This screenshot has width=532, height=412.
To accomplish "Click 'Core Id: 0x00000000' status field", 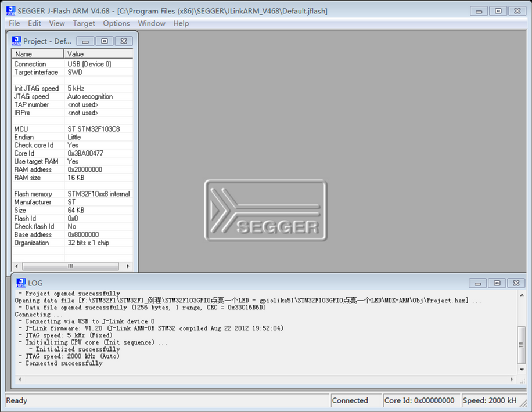I will click(x=422, y=400).
